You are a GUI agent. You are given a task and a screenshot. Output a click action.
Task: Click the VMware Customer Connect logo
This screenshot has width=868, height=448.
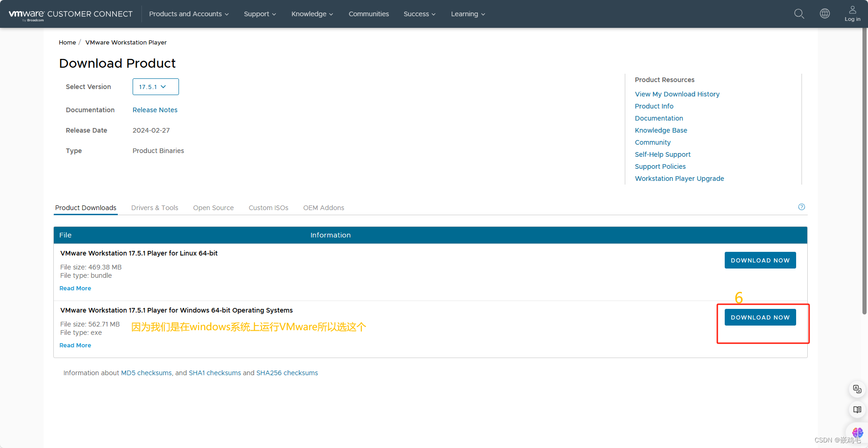[70, 14]
